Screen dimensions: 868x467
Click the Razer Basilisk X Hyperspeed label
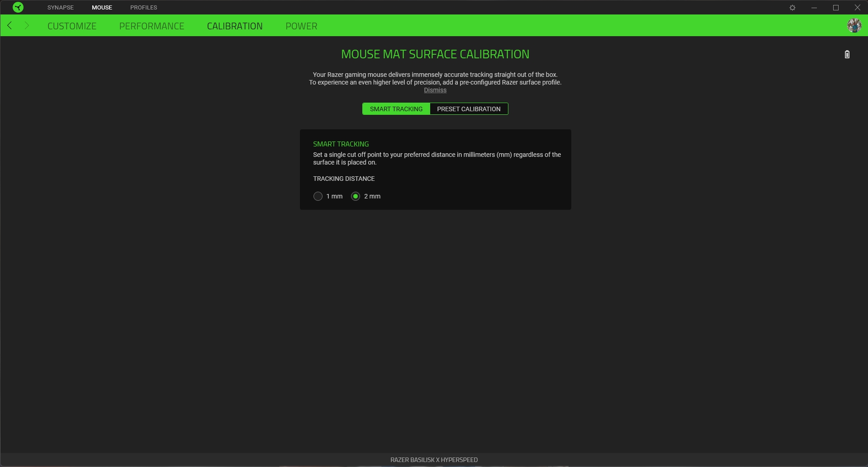434,460
